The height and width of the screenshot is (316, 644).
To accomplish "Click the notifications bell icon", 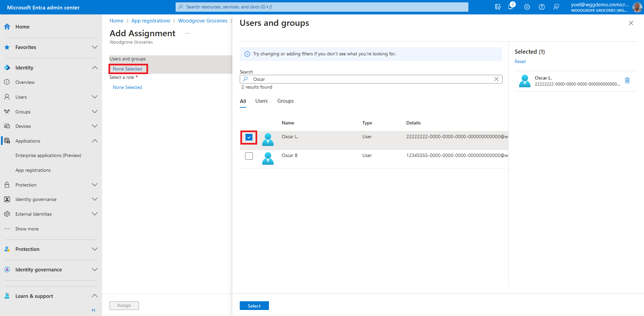I will click(x=510, y=7).
